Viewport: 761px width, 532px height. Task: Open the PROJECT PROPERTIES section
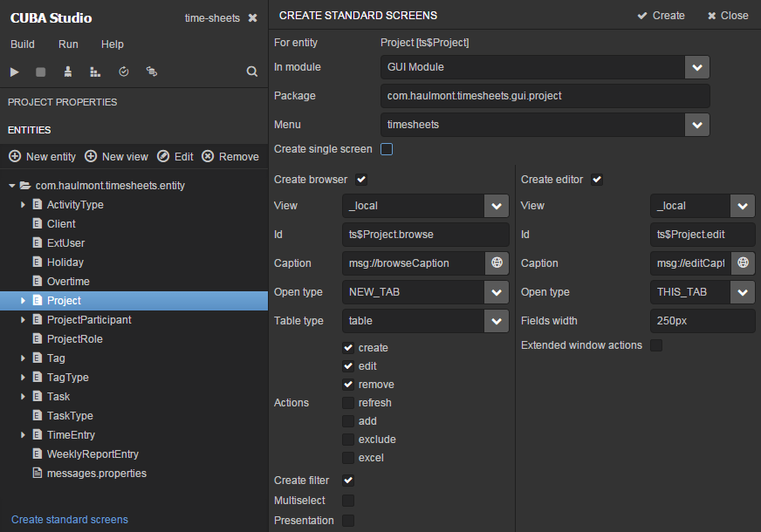click(x=63, y=102)
